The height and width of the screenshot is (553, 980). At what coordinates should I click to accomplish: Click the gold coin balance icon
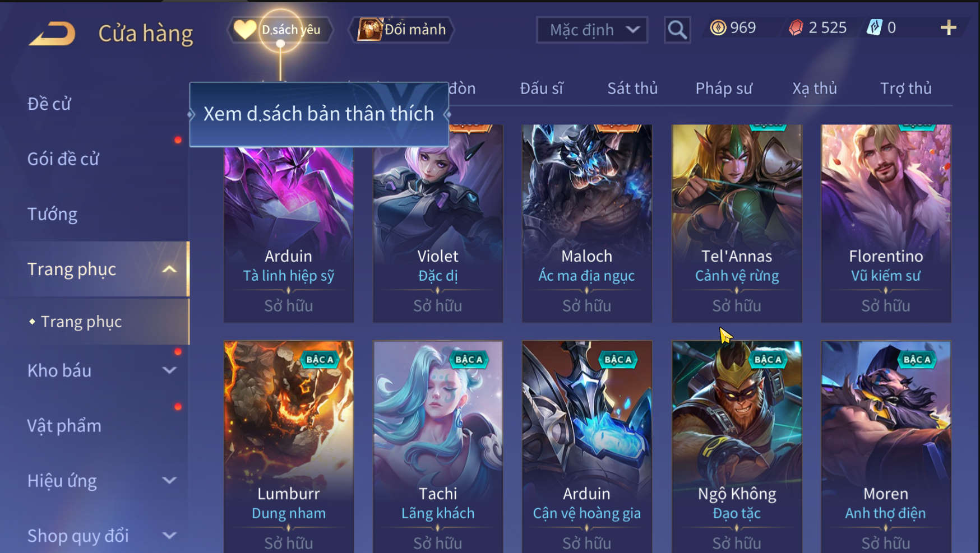718,27
